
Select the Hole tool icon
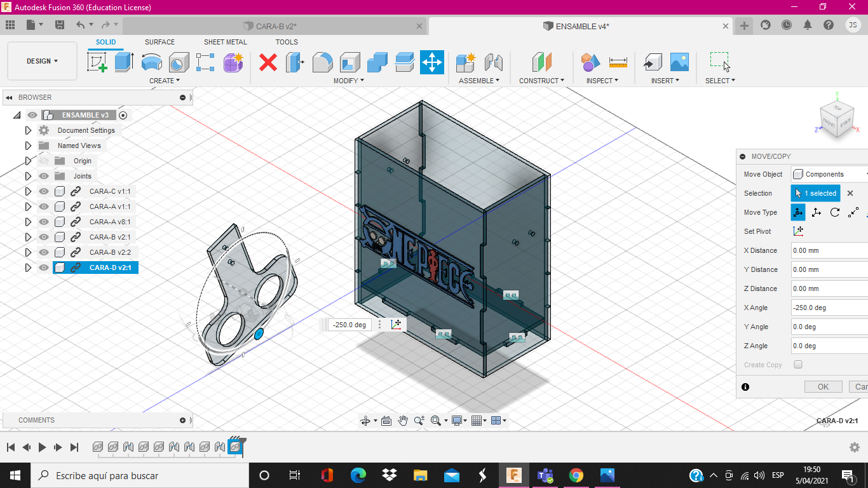click(x=179, y=62)
